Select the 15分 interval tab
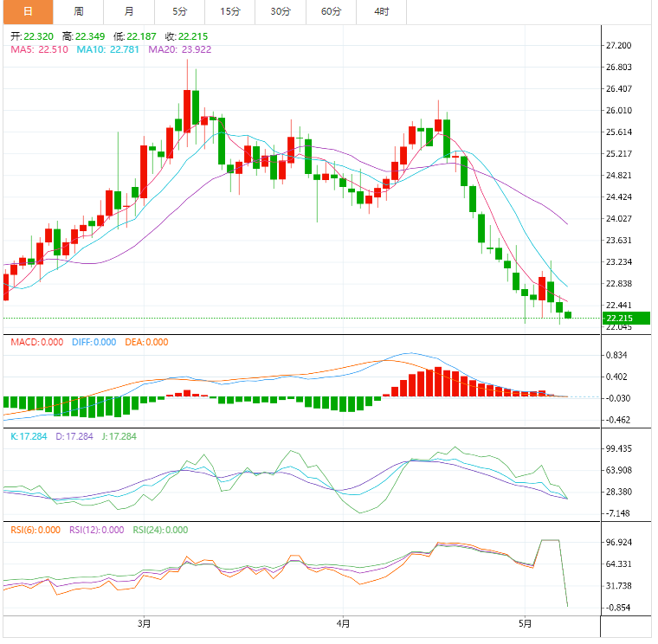Image resolution: width=658 pixels, height=644 pixels. point(230,11)
